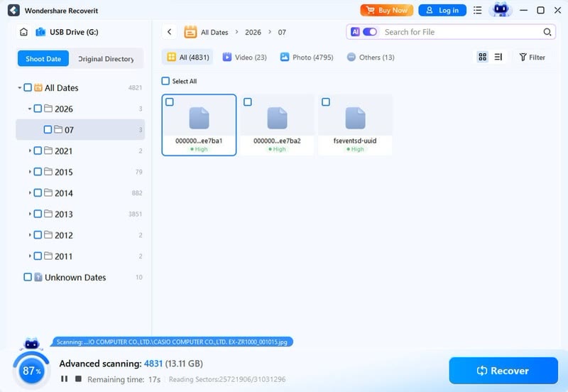Viewport: 568px width, 392px height.
Task: Tick the fseventsd-uuid file checkbox
Action: tap(326, 102)
